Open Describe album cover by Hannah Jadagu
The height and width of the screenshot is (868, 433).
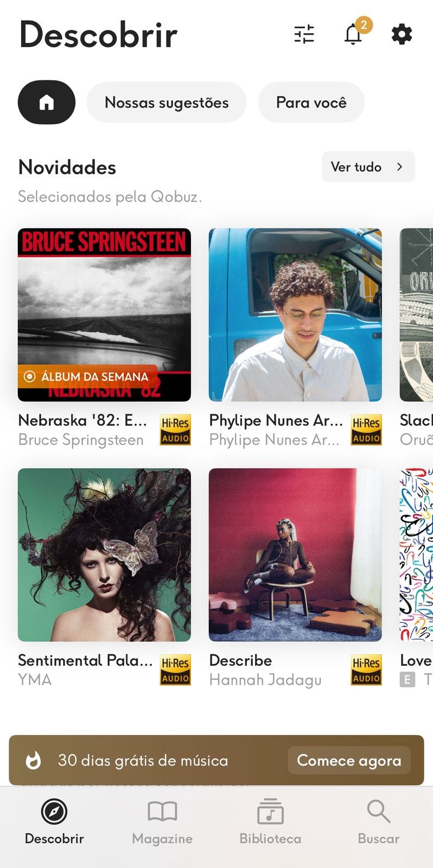click(295, 554)
